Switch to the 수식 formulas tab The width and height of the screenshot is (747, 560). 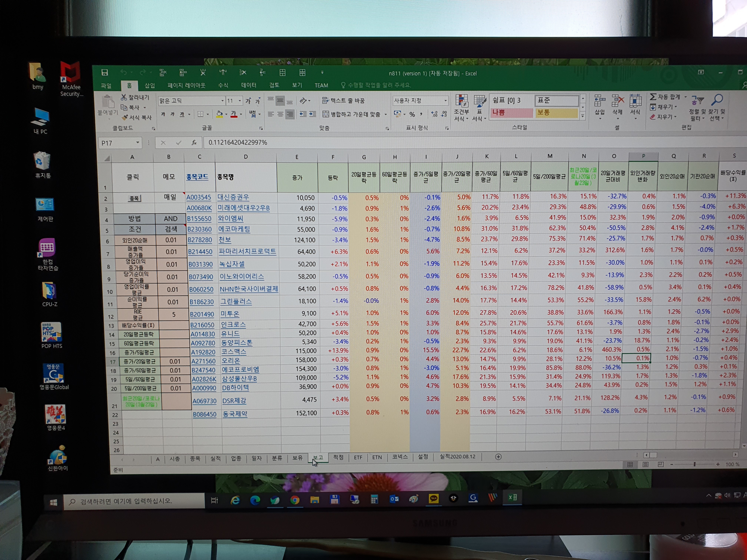coord(223,85)
